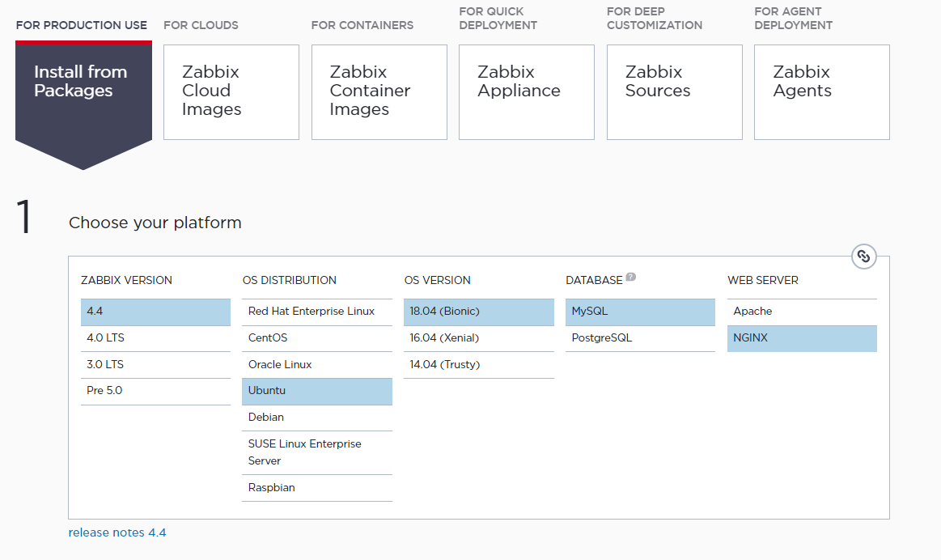Open the Zabbix Cloud Images tab
Viewport: 941px width, 560px height.
coord(231,91)
